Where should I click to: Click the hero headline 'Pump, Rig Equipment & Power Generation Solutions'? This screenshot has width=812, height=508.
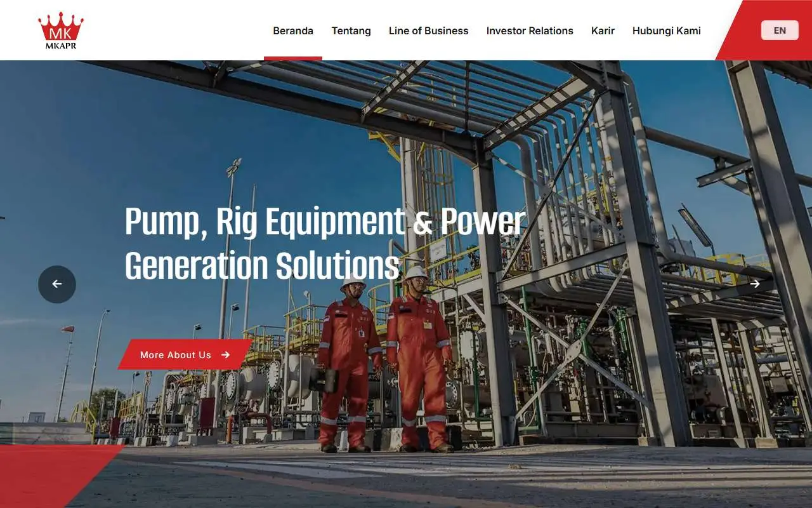pyautogui.click(x=325, y=244)
